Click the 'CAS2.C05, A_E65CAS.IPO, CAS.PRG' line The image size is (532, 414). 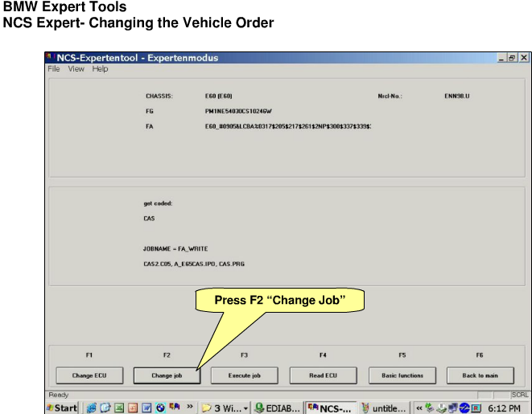coord(194,264)
